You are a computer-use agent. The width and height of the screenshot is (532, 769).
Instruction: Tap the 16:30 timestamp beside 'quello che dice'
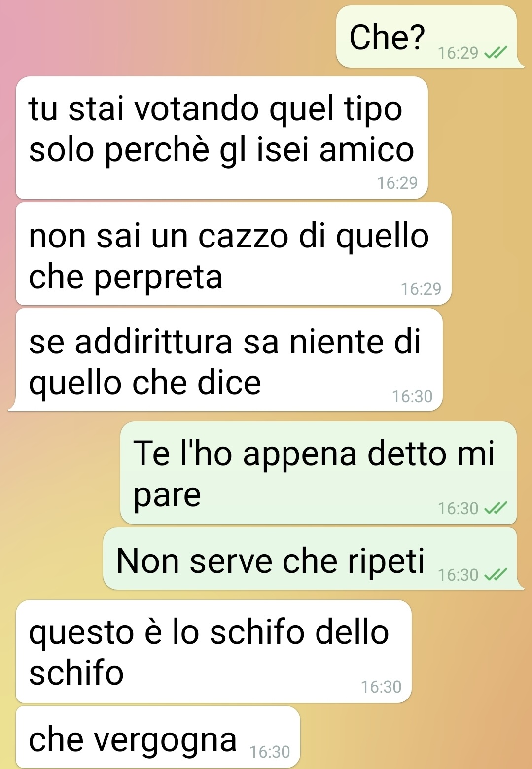pos(412,396)
